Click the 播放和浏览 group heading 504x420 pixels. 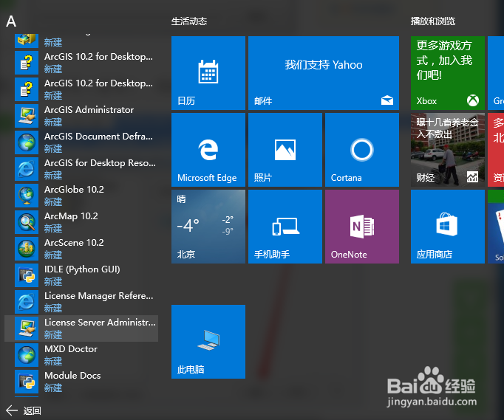[433, 21]
